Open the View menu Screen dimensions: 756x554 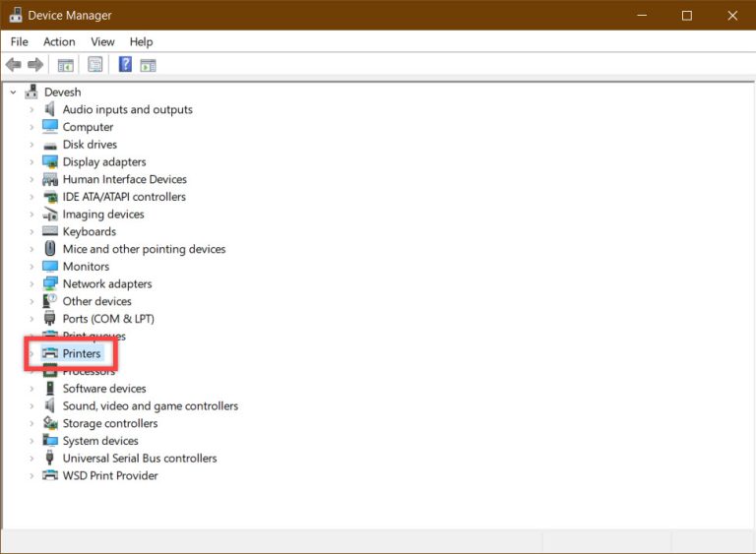click(x=102, y=42)
